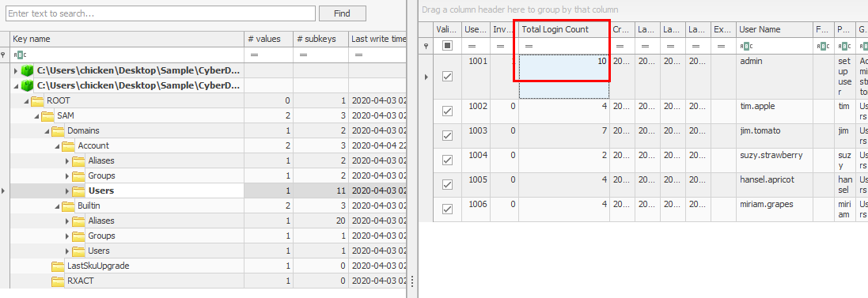868x298 pixels.
Task: Sort by Key name column header
Action: point(127,40)
